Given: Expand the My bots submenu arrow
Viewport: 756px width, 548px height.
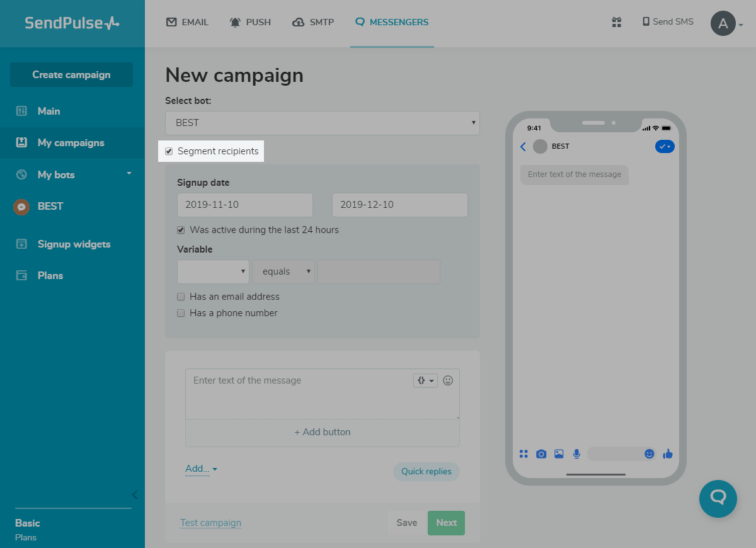Looking at the screenshot, I should tap(129, 173).
